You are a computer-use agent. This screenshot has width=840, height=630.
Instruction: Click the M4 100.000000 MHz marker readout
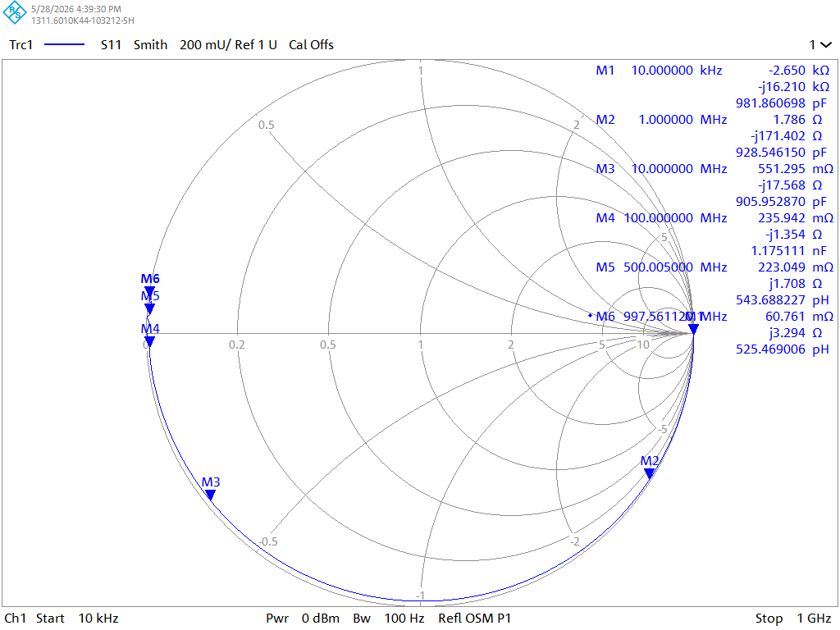tap(662, 218)
